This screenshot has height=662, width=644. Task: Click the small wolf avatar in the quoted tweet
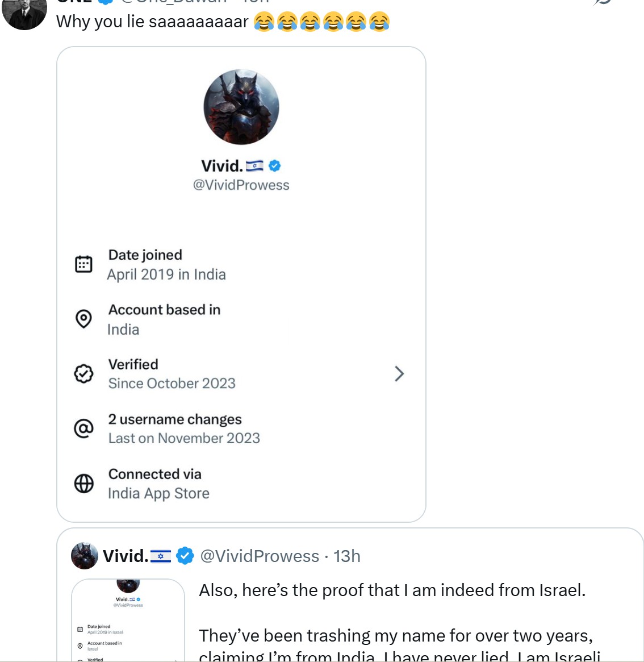point(85,556)
